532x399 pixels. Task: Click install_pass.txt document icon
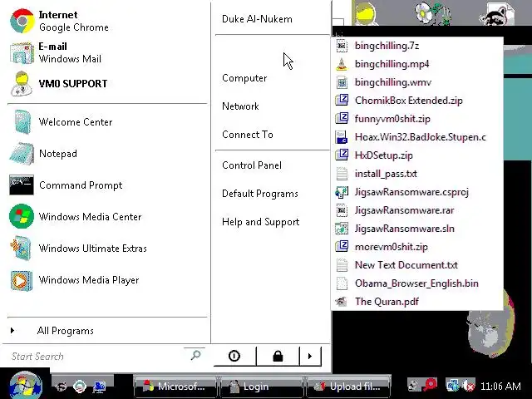point(342,174)
